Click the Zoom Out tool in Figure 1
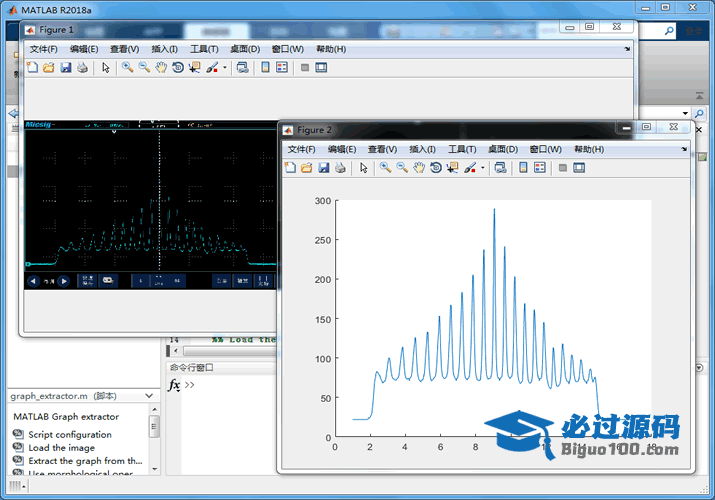 coord(144,68)
